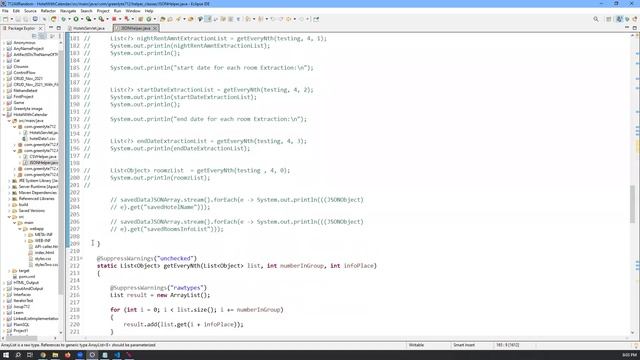Click the editor vertical scrollbar thumb

(633, 204)
